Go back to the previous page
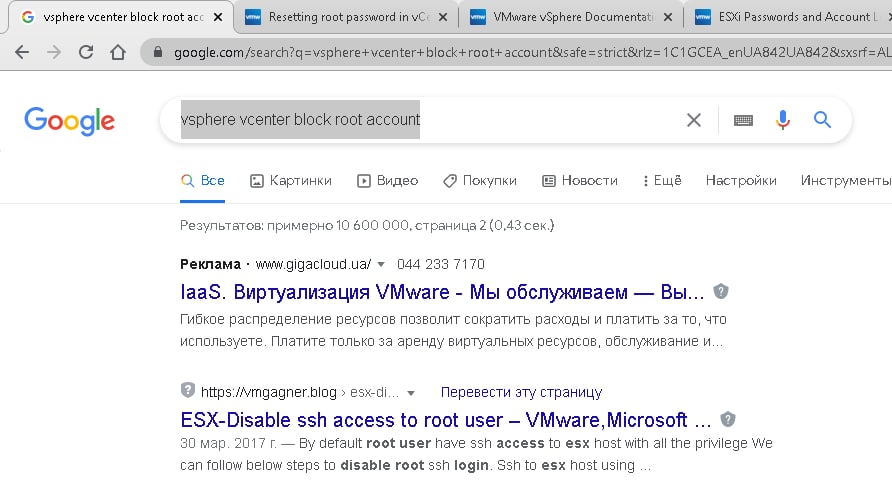The height and width of the screenshot is (503, 892). pos(22,52)
